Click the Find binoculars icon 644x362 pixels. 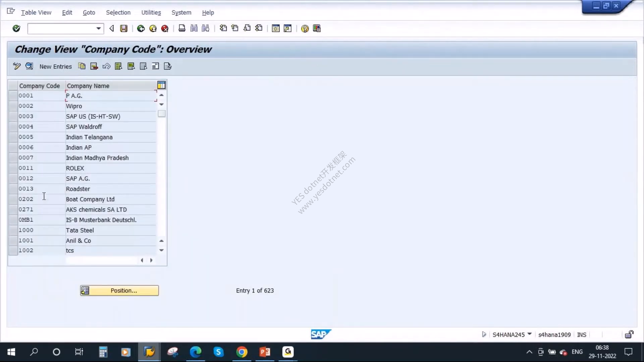tap(194, 28)
